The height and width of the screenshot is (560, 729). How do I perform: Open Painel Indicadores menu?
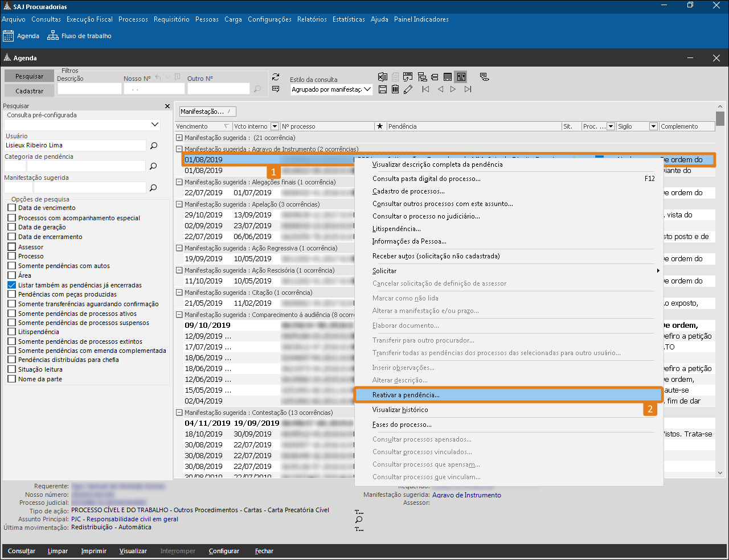pyautogui.click(x=421, y=19)
